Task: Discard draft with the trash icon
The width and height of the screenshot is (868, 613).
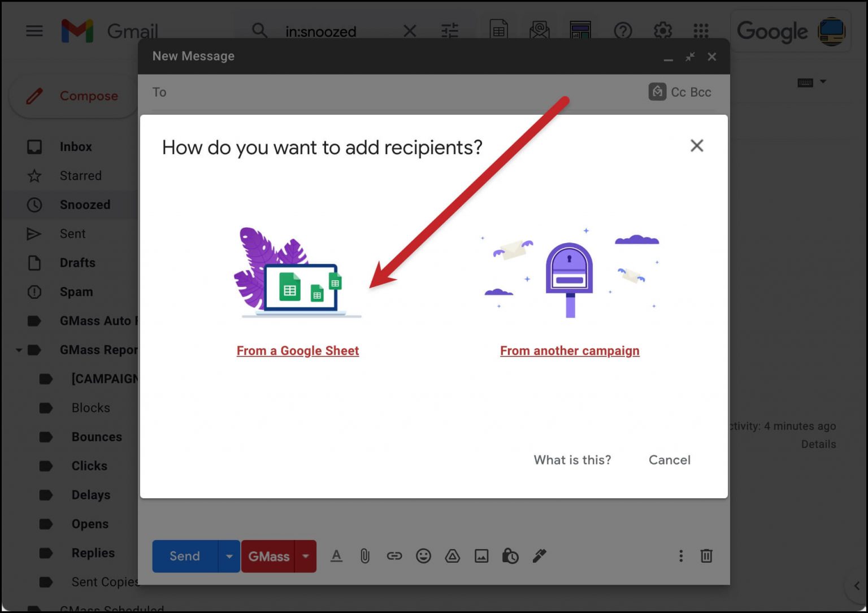Action: pos(706,556)
